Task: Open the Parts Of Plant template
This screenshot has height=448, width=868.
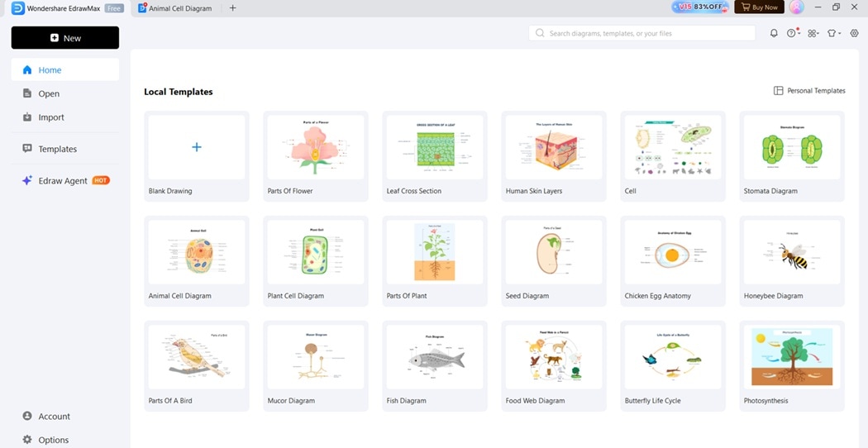Action: (435, 261)
